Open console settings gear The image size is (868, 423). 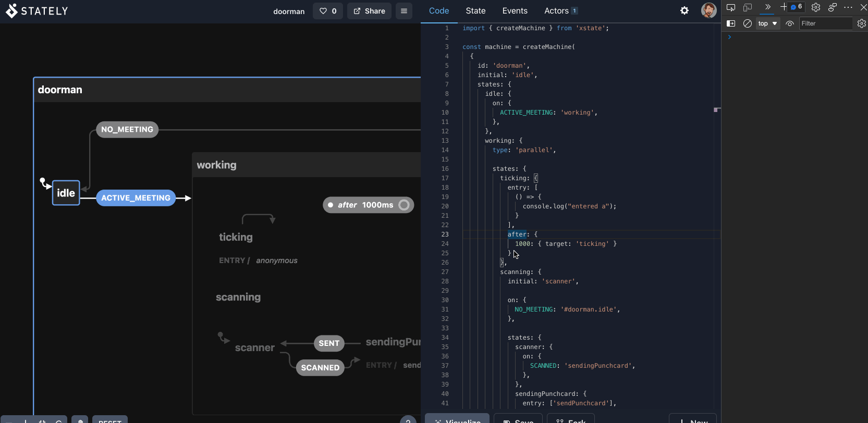(x=861, y=23)
